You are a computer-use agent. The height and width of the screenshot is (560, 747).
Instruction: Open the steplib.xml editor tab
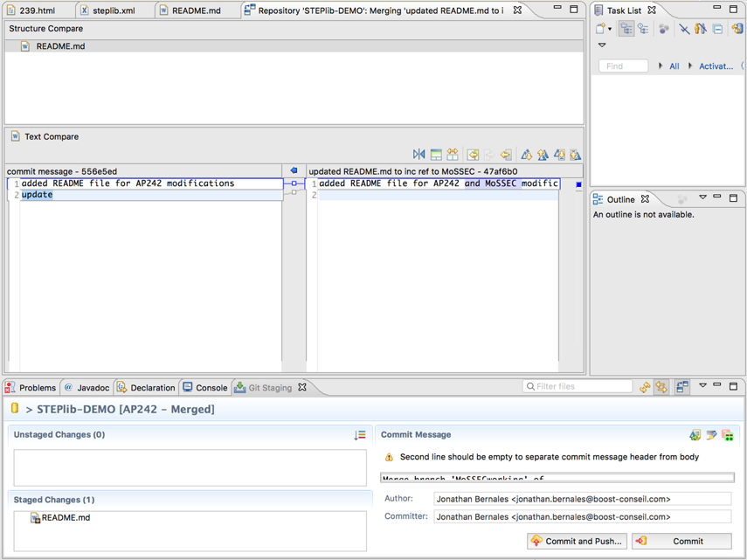tap(114, 10)
